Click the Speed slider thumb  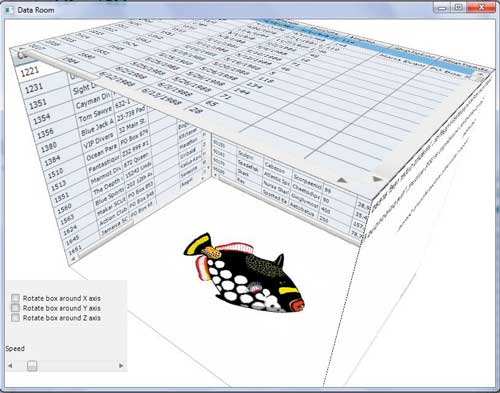tap(32, 366)
